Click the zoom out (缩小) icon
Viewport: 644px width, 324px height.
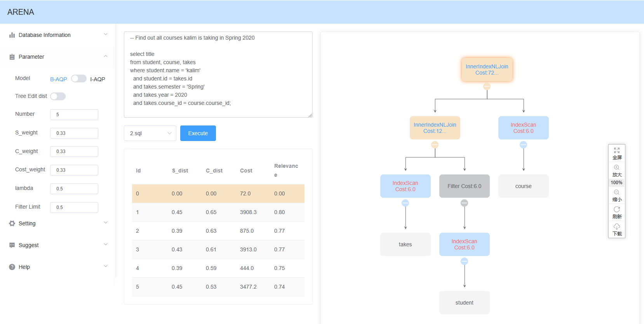tap(616, 192)
